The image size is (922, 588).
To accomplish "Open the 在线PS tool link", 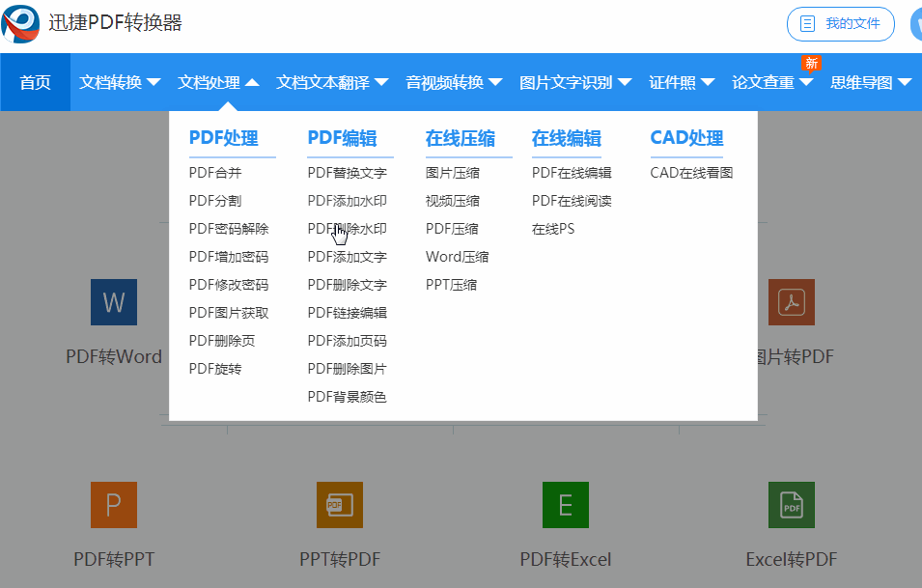I will 556,228.
